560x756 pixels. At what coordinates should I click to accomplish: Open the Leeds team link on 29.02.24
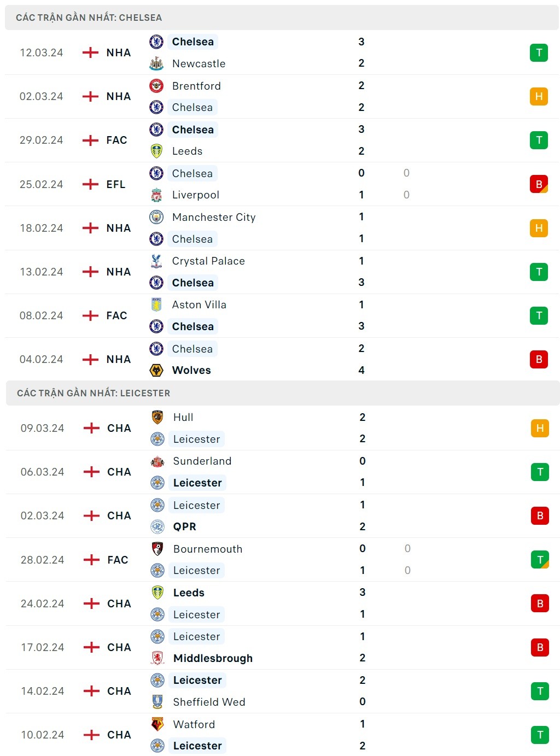[187, 151]
